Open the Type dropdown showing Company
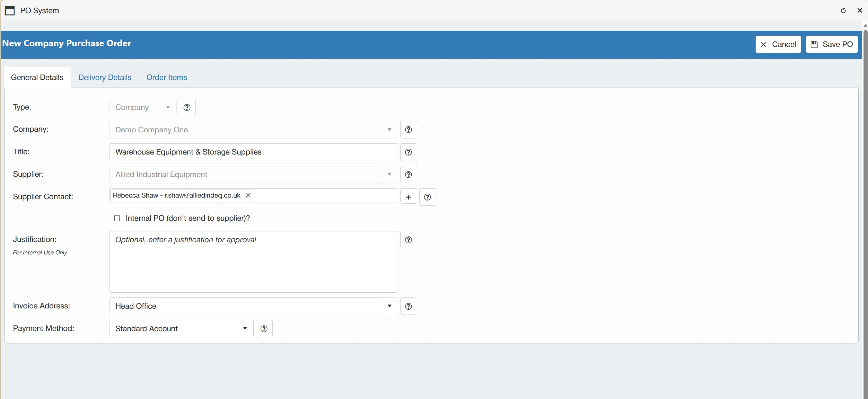The height and width of the screenshot is (399, 868). pyautogui.click(x=143, y=107)
